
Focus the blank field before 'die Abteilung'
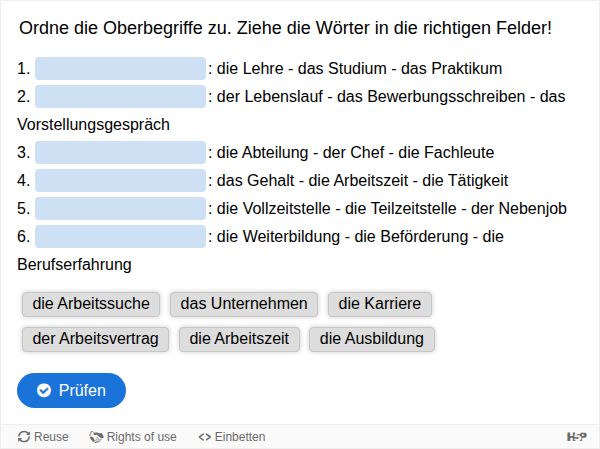click(120, 153)
